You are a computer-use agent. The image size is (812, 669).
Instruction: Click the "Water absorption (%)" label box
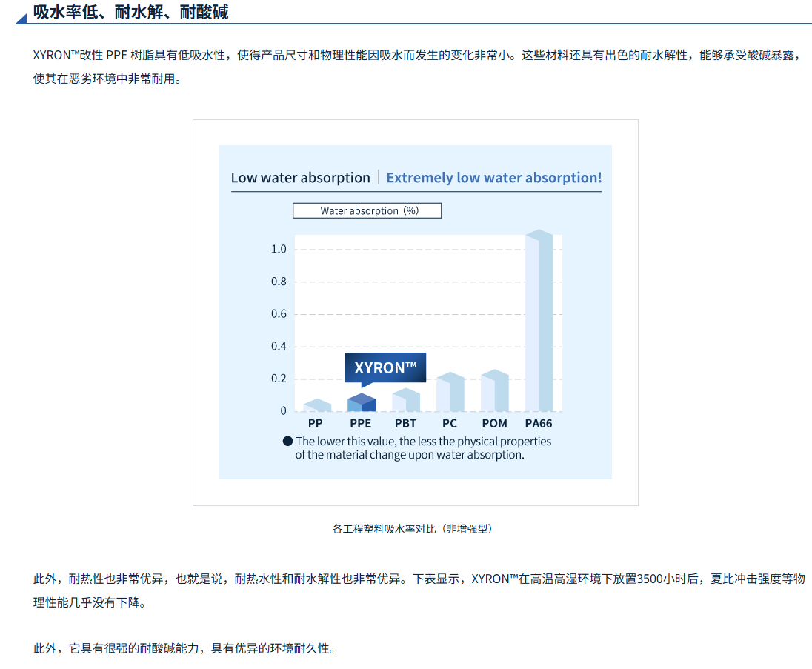tap(367, 210)
